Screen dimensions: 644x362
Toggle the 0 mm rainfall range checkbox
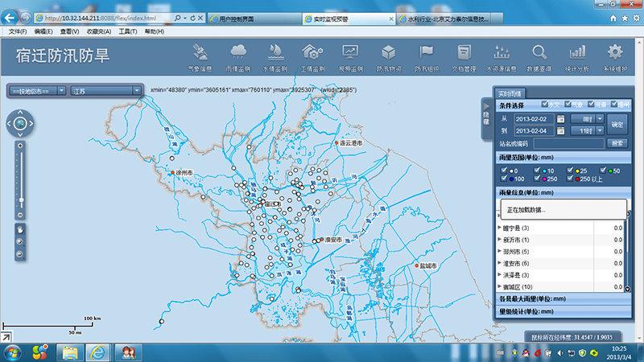503,171
